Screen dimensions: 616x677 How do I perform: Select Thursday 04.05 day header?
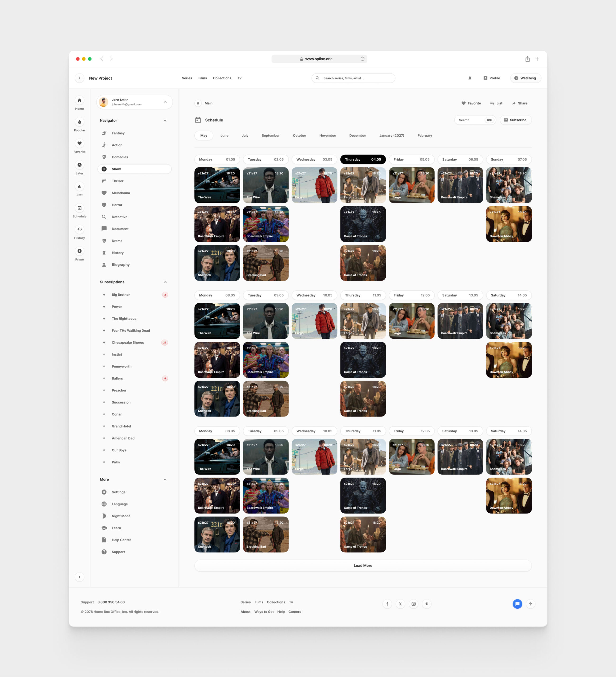(x=363, y=159)
